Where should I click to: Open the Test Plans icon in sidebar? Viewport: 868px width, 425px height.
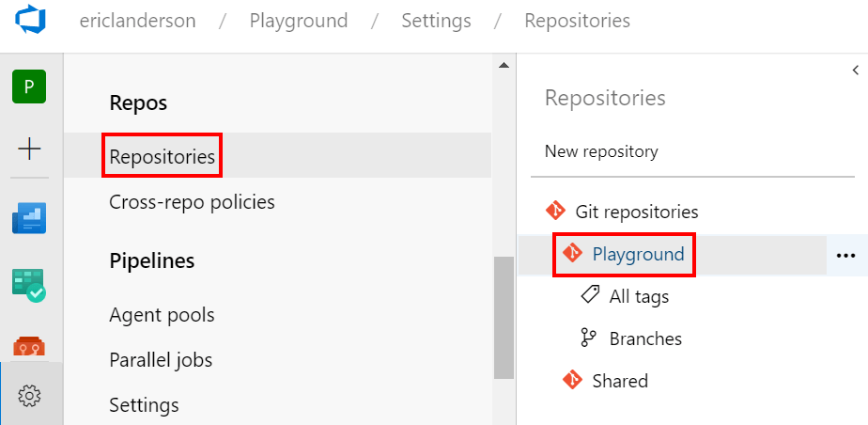29,285
